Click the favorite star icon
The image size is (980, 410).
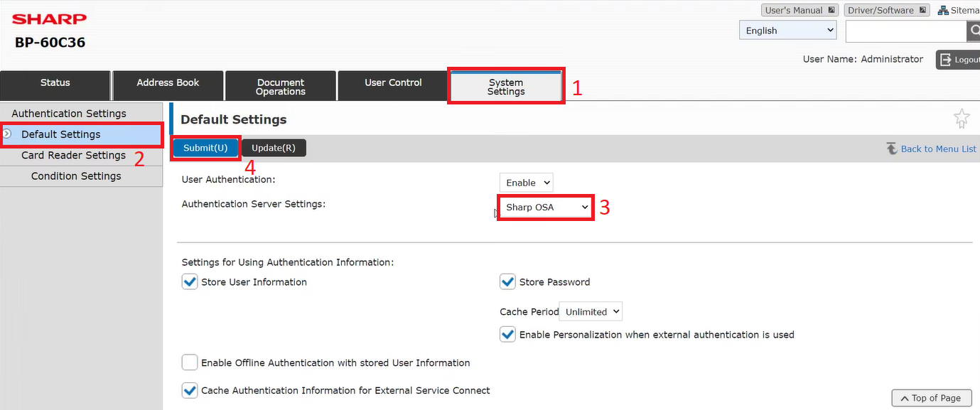(962, 119)
